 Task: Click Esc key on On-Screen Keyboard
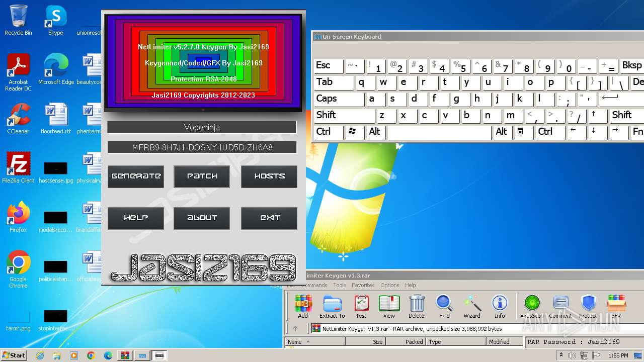(329, 66)
